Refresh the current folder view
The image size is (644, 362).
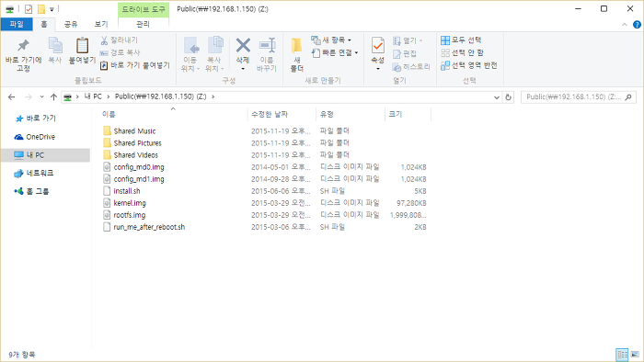click(x=508, y=97)
